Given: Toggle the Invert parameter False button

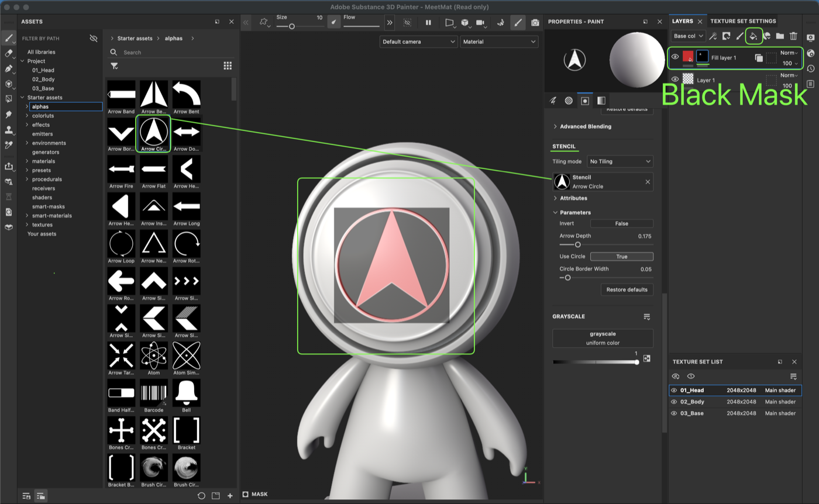Looking at the screenshot, I should (x=621, y=223).
